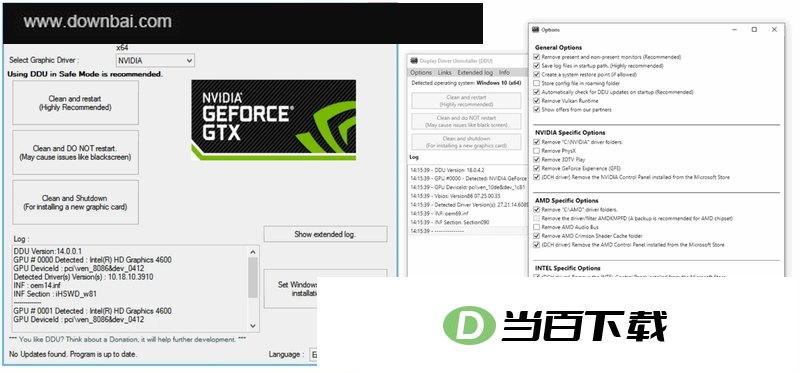Uncheck Remove "C:\AMD" driver folders

536,210
